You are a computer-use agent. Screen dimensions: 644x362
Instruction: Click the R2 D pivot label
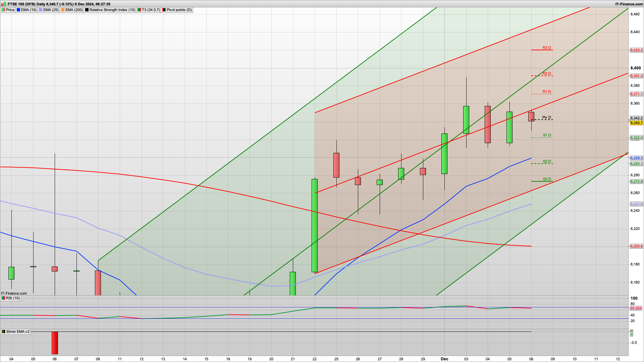pyautogui.click(x=547, y=73)
